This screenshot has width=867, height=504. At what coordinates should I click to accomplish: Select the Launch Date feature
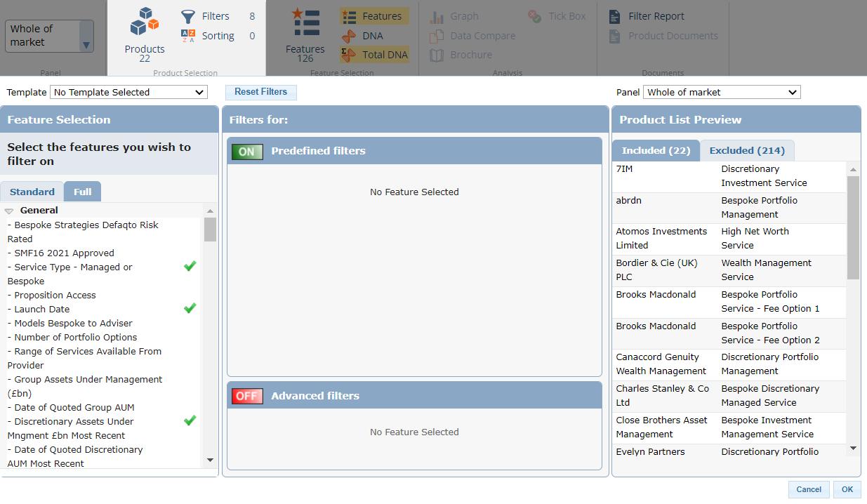(x=39, y=309)
